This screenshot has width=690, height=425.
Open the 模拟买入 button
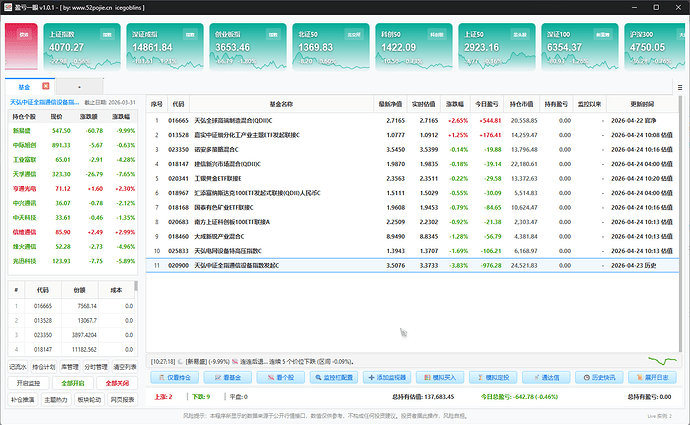[440, 377]
